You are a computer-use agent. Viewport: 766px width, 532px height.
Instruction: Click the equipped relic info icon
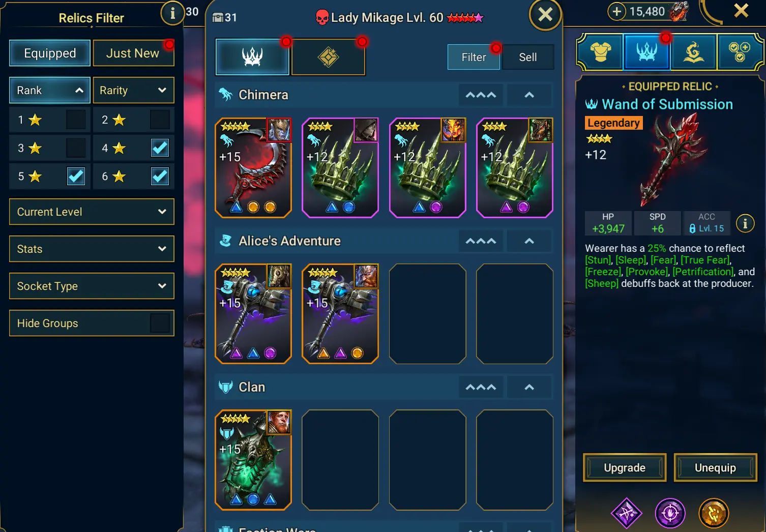[745, 223]
